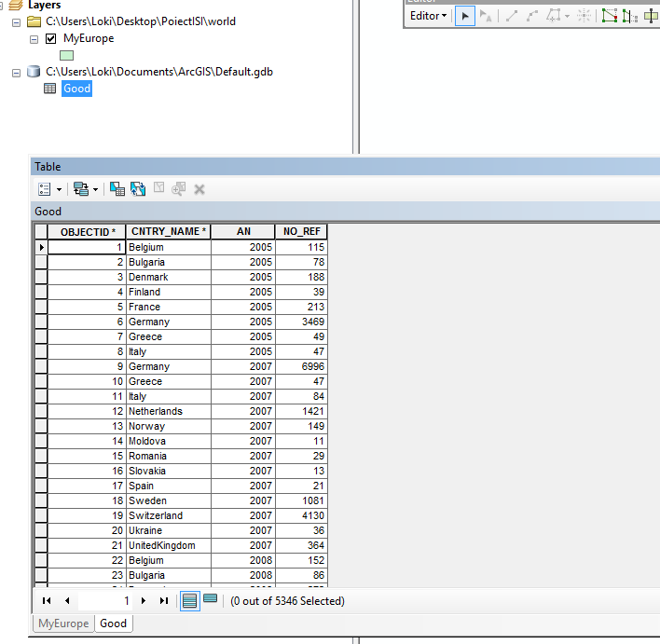Screen dimensions: 660x644
Task: Click the NO_REF value 4130
Action: coord(301,515)
